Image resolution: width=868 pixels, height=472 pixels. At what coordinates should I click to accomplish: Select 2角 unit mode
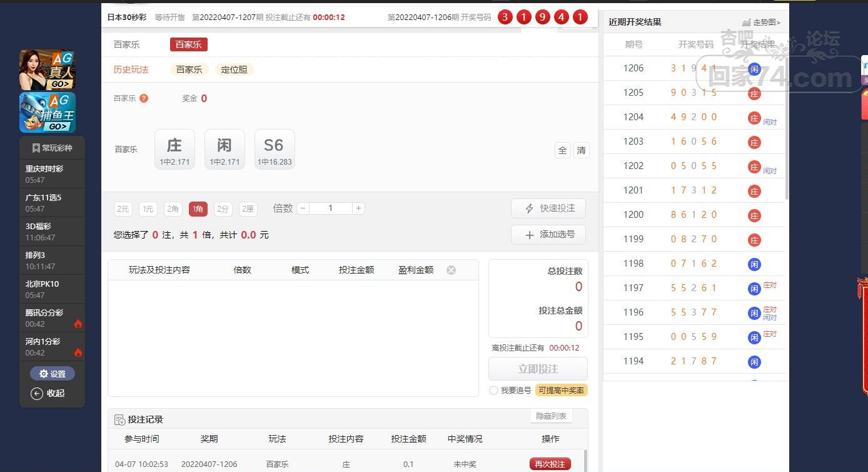pyautogui.click(x=173, y=209)
